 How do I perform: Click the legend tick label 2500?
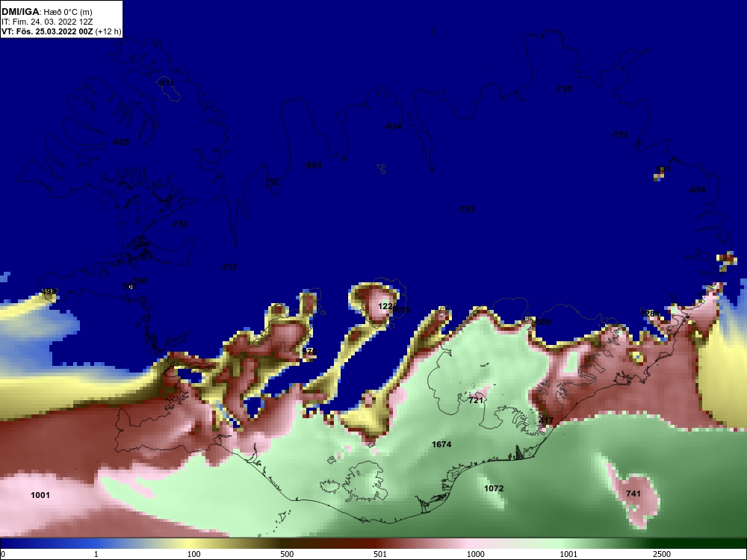[x=662, y=554]
